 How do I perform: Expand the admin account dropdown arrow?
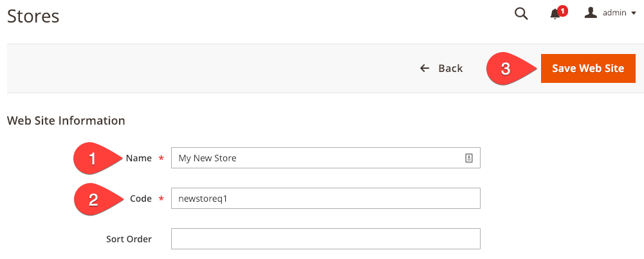pyautogui.click(x=633, y=13)
